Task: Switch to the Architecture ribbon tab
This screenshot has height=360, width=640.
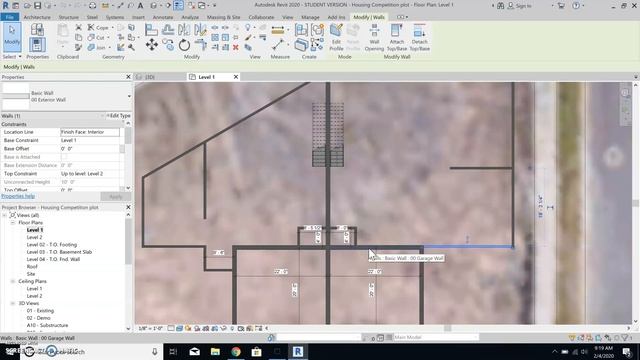Action: point(37,17)
